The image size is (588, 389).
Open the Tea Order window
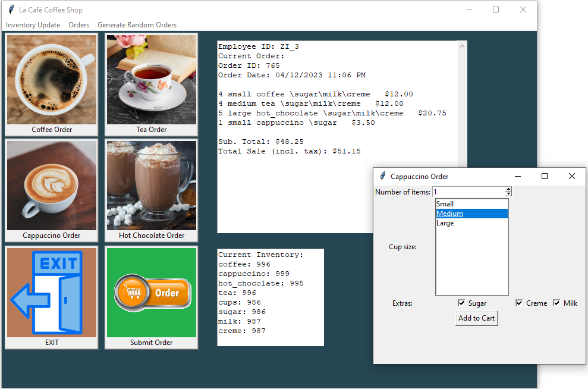pos(151,79)
